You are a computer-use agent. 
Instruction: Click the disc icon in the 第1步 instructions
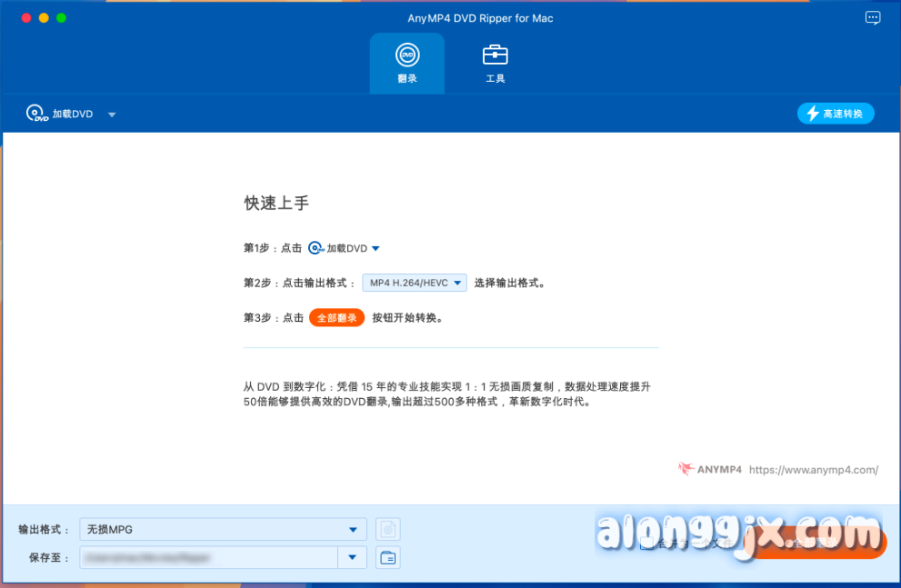315,248
